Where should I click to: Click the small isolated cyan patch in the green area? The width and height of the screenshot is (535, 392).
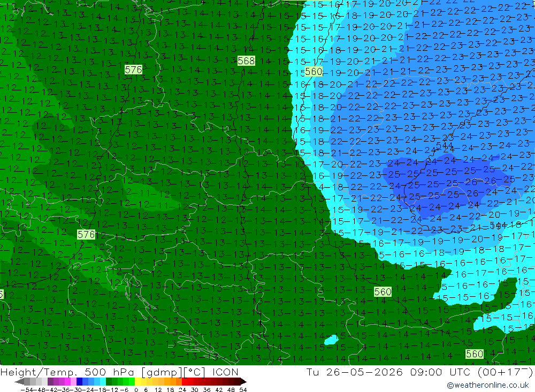[x=331, y=340]
